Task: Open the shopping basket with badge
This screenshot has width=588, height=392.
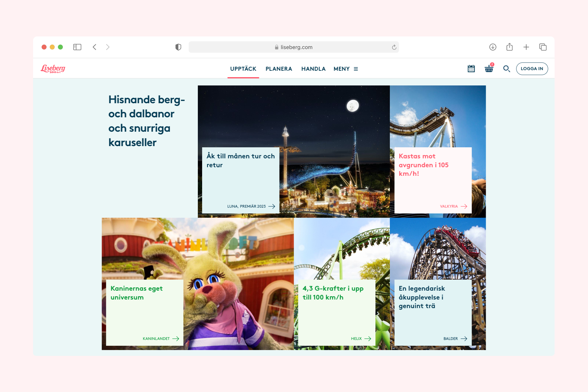Action: pyautogui.click(x=489, y=69)
